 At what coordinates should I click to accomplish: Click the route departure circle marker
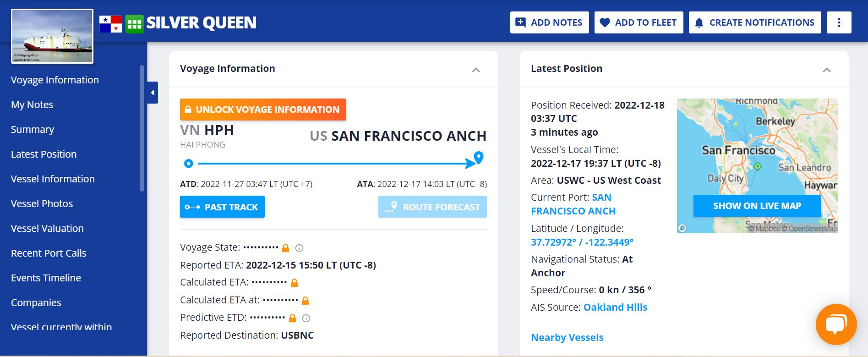pyautogui.click(x=188, y=163)
